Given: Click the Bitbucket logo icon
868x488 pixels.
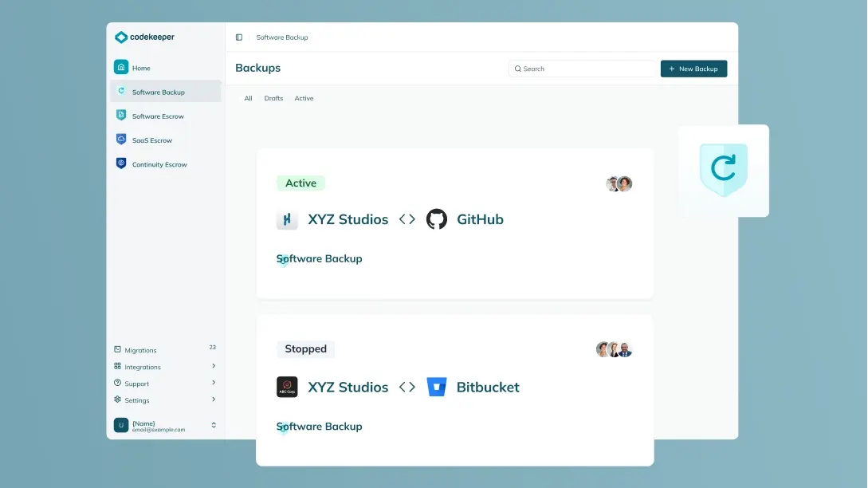Looking at the screenshot, I should (437, 388).
